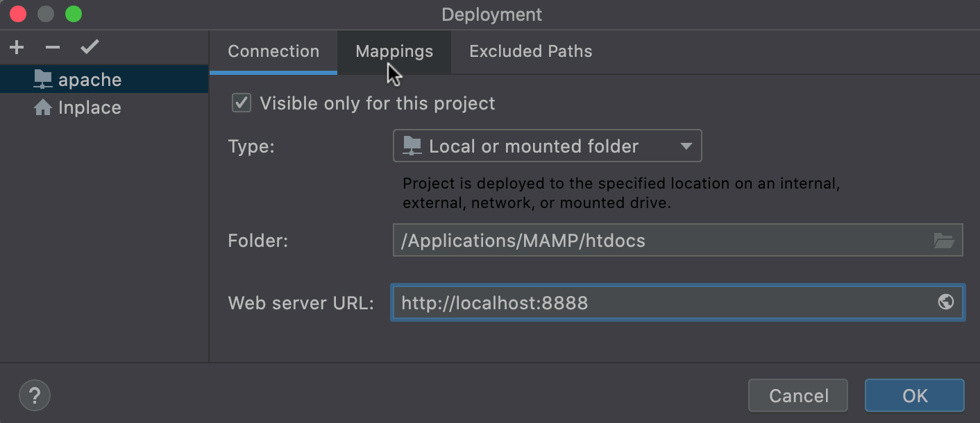Click the Inplace home icon
Screen dimensions: 980x423
[43, 107]
